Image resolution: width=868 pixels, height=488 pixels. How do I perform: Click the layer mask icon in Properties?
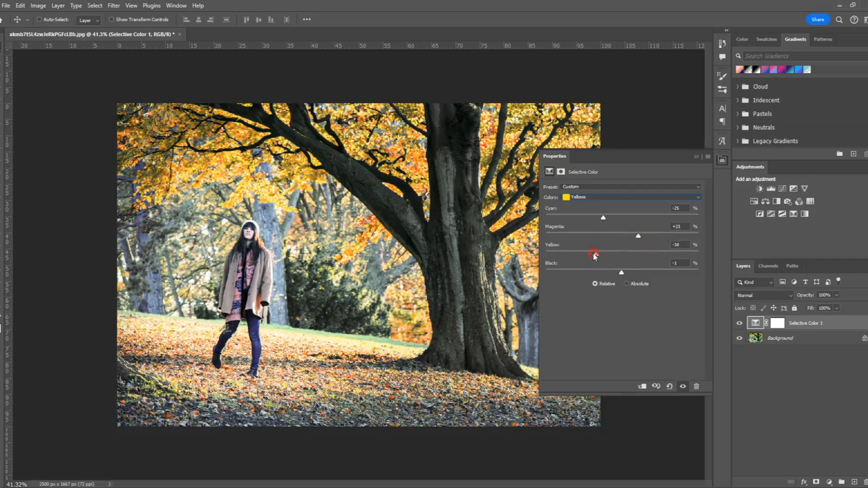pyautogui.click(x=561, y=172)
